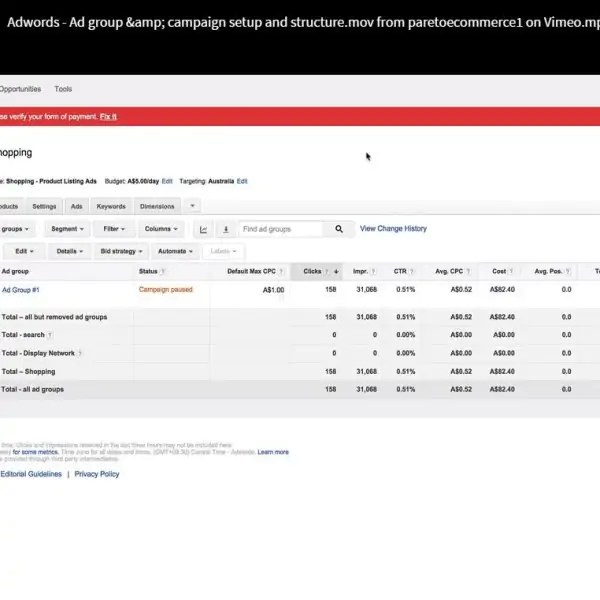600x600 pixels.
Task: Open the Bid strategy dropdown
Action: coord(121,251)
